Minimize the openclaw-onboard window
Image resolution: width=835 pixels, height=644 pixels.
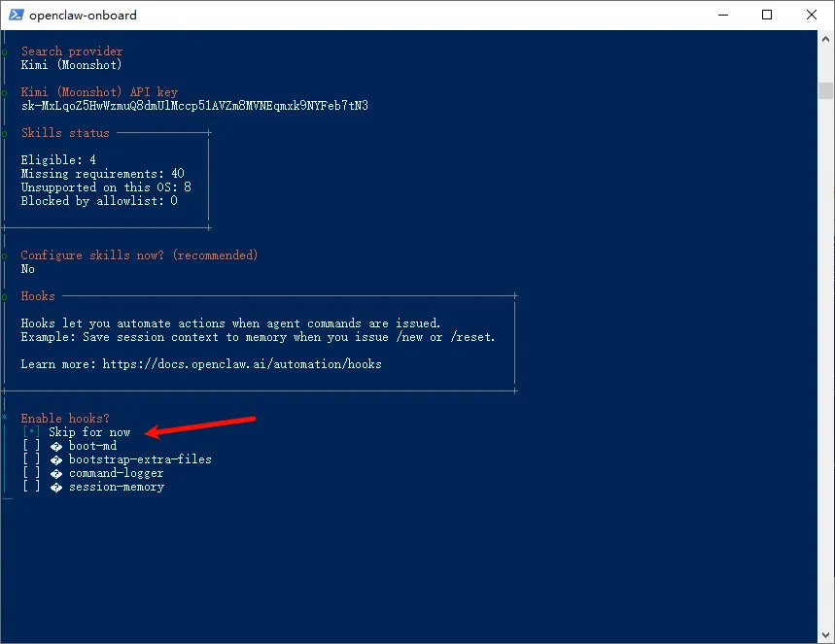[x=722, y=15]
